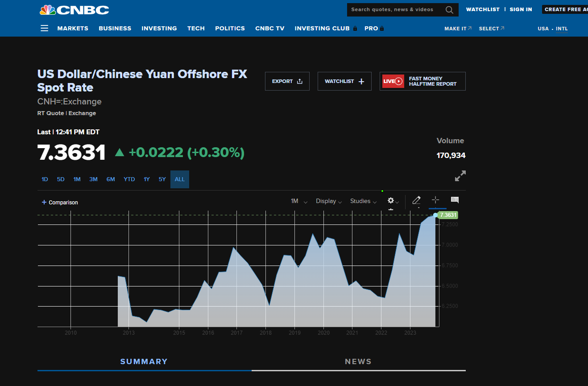Toggle the chart crosshair tool
This screenshot has height=386, width=588.
435,200
